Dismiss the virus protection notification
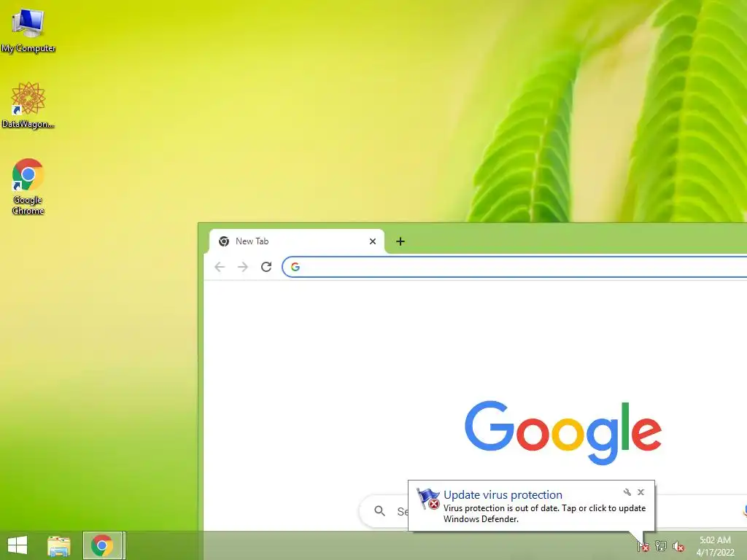747x560 pixels. click(x=640, y=492)
